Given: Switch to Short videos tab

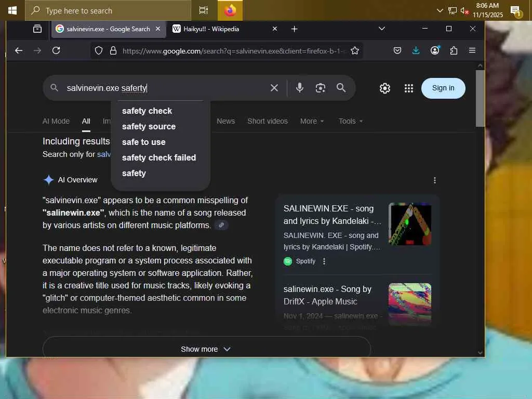Looking at the screenshot, I should coord(268,121).
